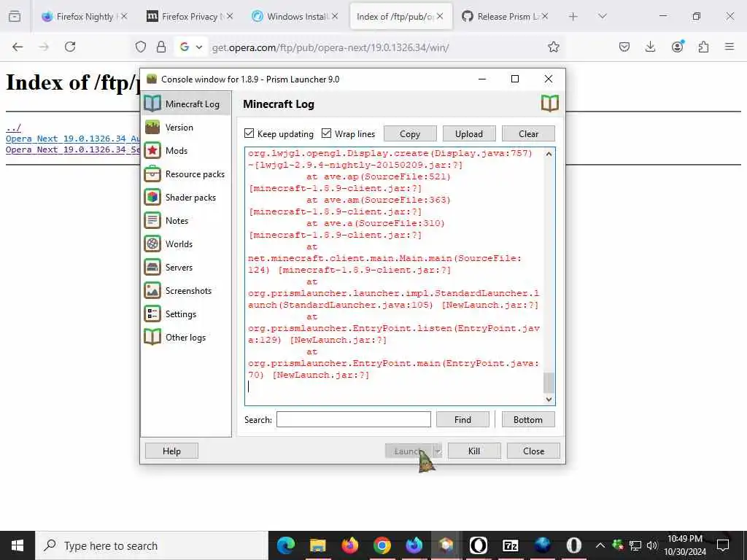The height and width of the screenshot is (560, 747).
Task: Open the Screenshots page icon
Action: [152, 290]
